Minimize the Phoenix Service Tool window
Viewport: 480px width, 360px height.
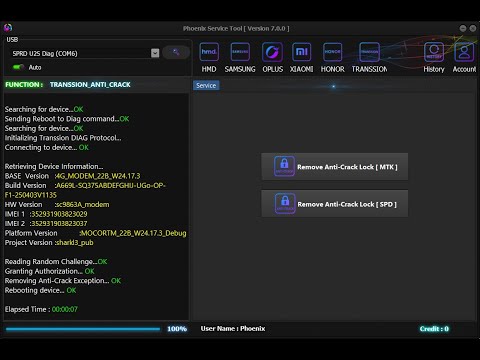coord(463,28)
